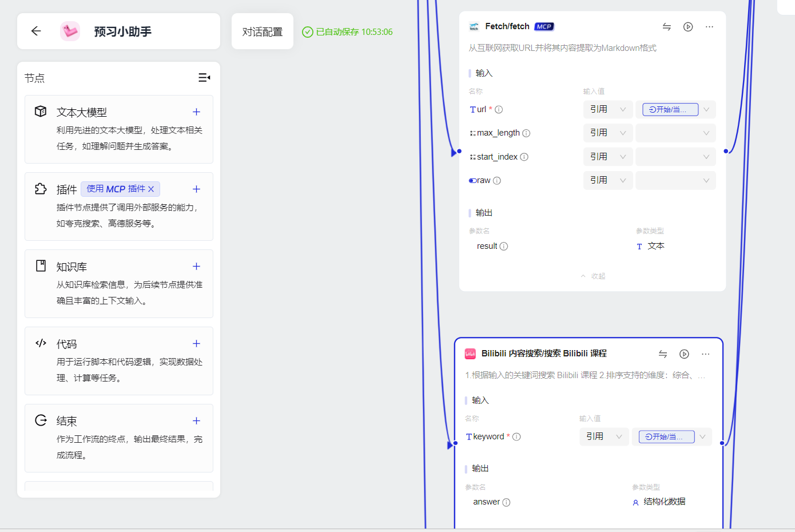The width and height of the screenshot is (795, 532).
Task: Add a 结束 node with plus
Action: coord(196,421)
